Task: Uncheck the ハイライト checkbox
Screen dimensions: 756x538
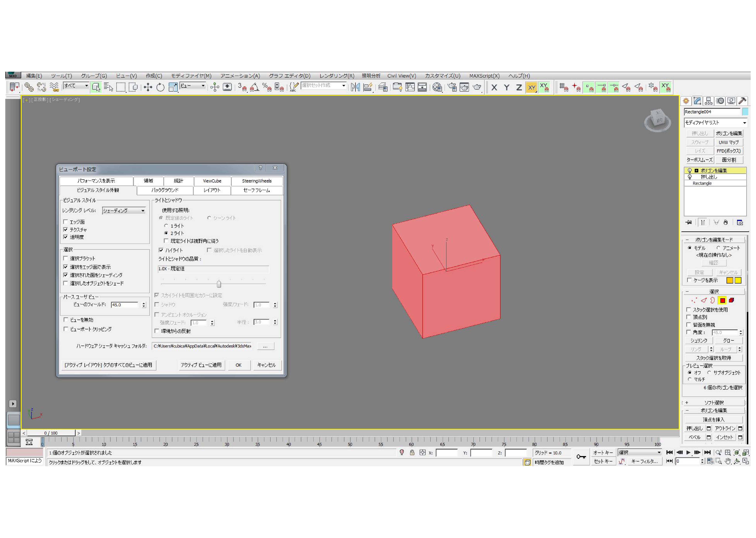Action: [161, 250]
